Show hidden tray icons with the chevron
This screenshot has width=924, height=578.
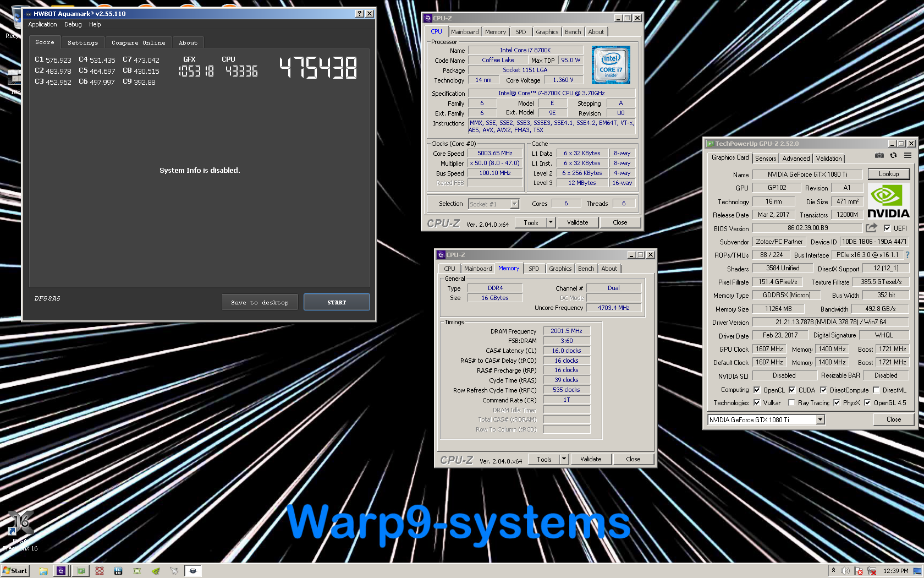(834, 570)
